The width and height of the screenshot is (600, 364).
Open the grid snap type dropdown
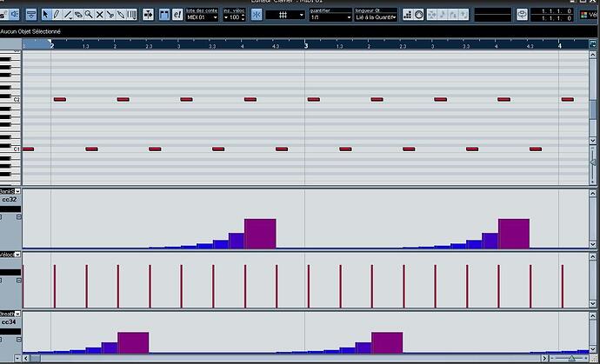coord(285,15)
